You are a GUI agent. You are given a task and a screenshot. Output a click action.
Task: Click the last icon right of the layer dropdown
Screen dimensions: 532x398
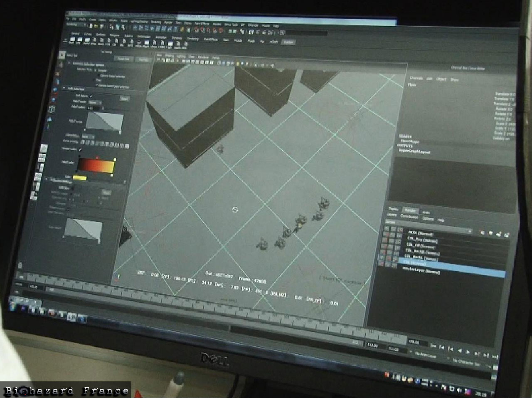point(507,235)
